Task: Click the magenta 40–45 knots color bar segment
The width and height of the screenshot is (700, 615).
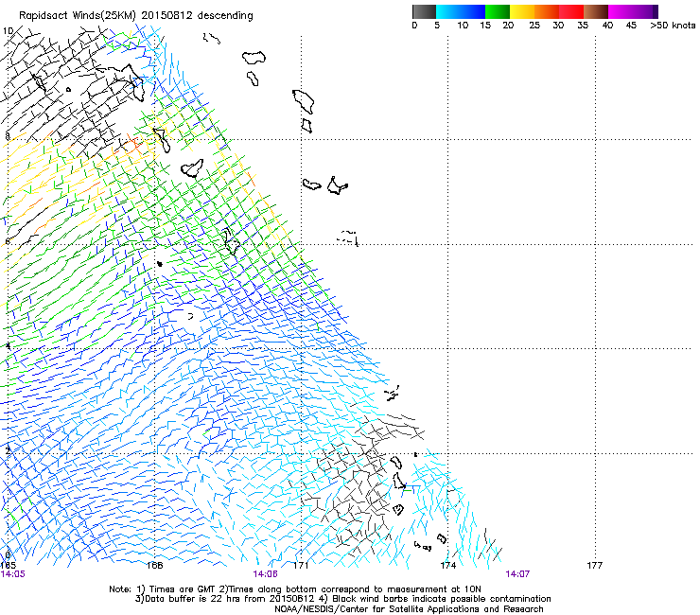Action: pos(621,11)
